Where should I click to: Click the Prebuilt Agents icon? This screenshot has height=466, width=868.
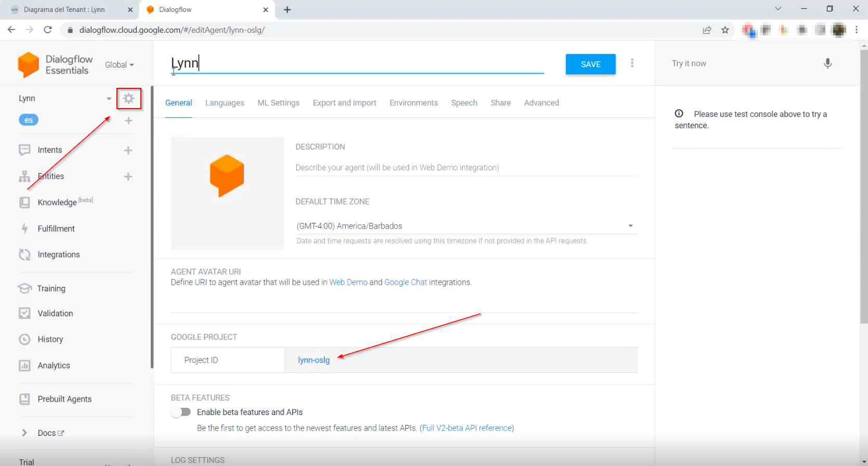point(24,399)
